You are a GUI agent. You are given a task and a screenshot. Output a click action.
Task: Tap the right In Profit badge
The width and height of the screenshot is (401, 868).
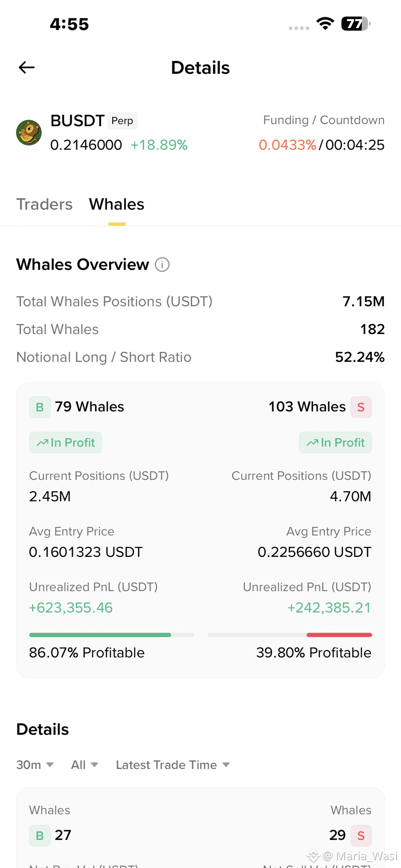(335, 442)
